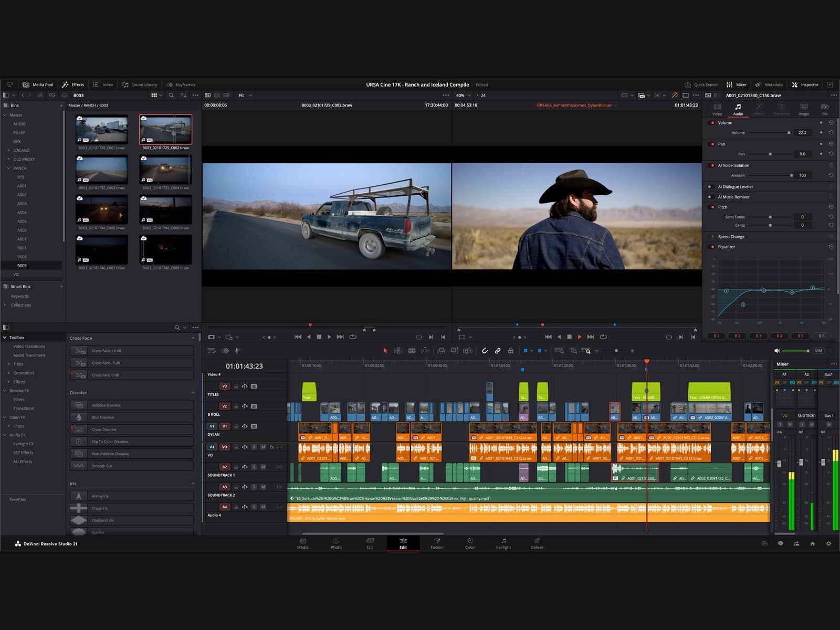Switch to the Fairlight page
Viewport: 840px width, 630px height.
pos(503,543)
